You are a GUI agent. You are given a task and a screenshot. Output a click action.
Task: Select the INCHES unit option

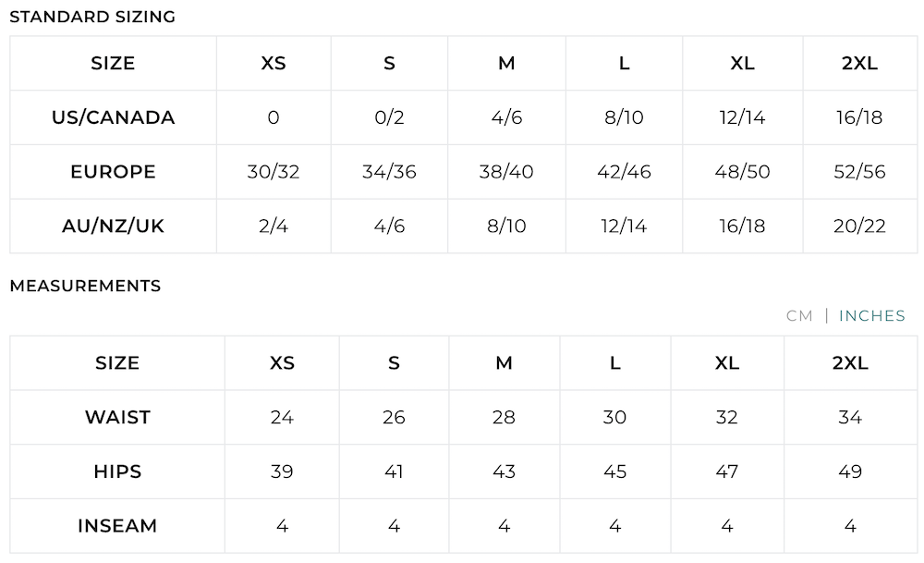pyautogui.click(x=871, y=316)
